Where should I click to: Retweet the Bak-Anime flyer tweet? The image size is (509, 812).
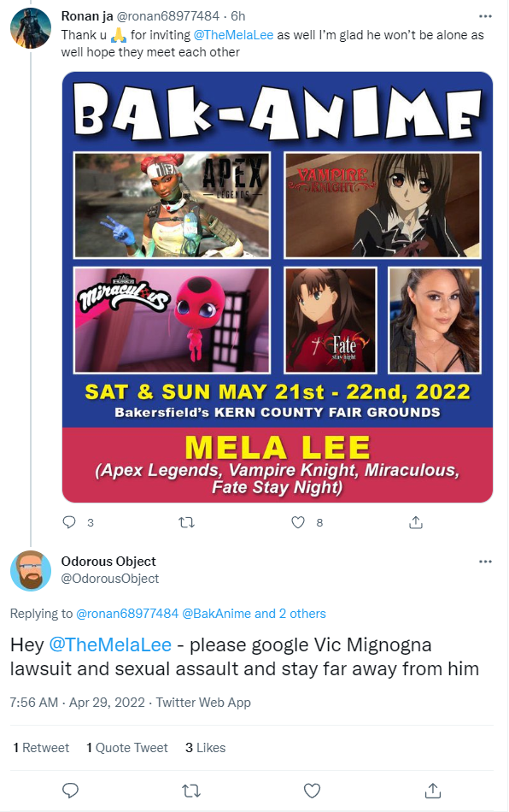186,522
